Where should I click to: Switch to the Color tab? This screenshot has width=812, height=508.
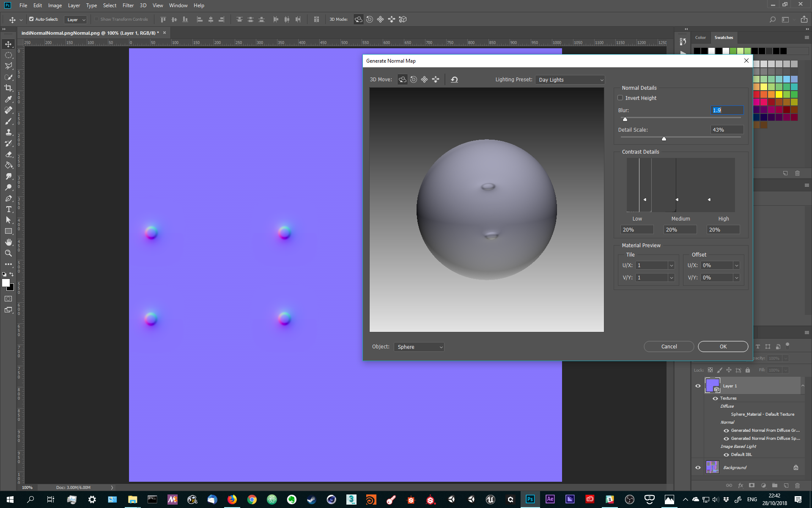tap(700, 37)
